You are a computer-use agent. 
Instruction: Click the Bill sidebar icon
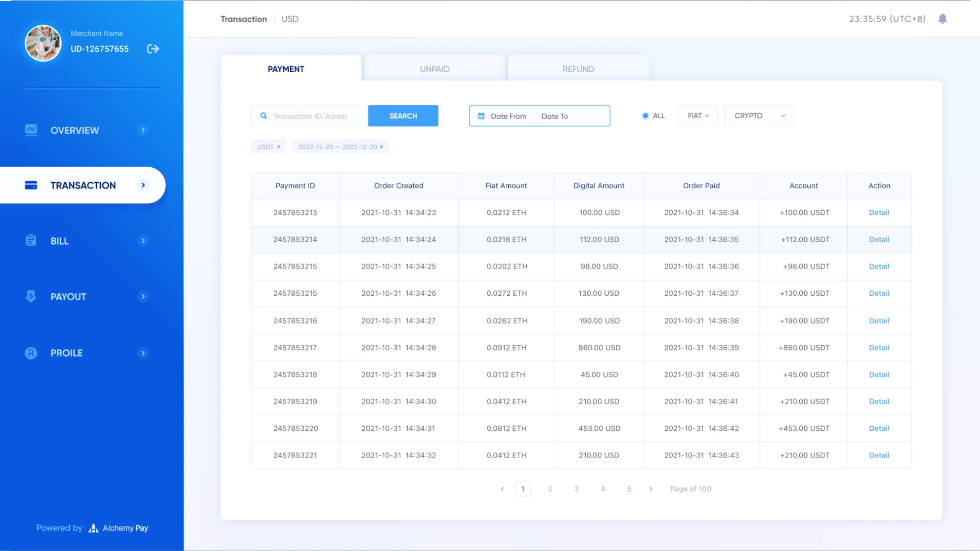coord(32,240)
